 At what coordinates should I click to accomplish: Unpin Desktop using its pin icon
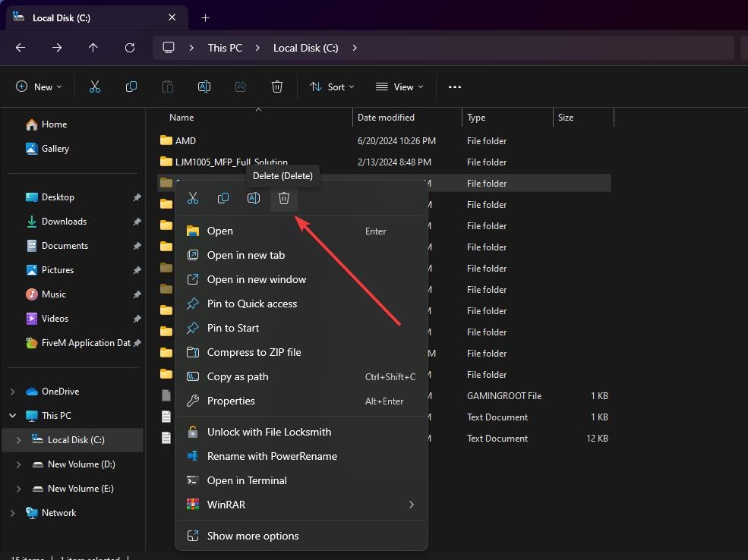pos(137,197)
